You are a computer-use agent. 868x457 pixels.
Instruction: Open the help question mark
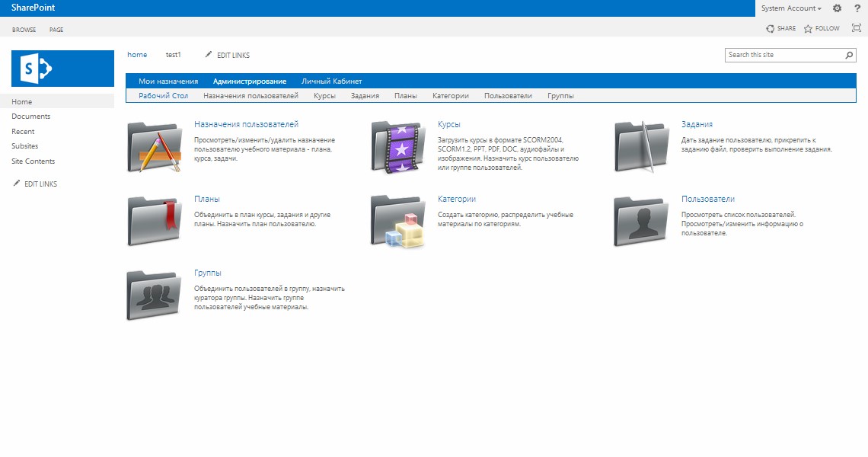(x=857, y=8)
